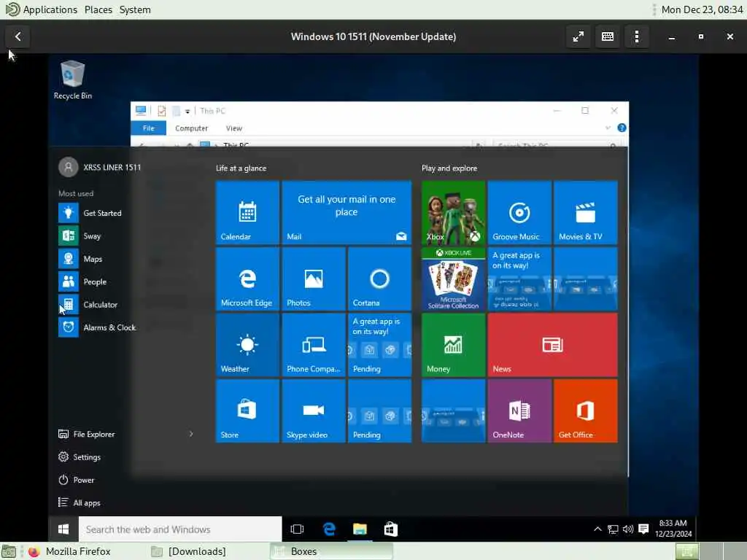Launch Microsoft Edge tile

click(247, 279)
